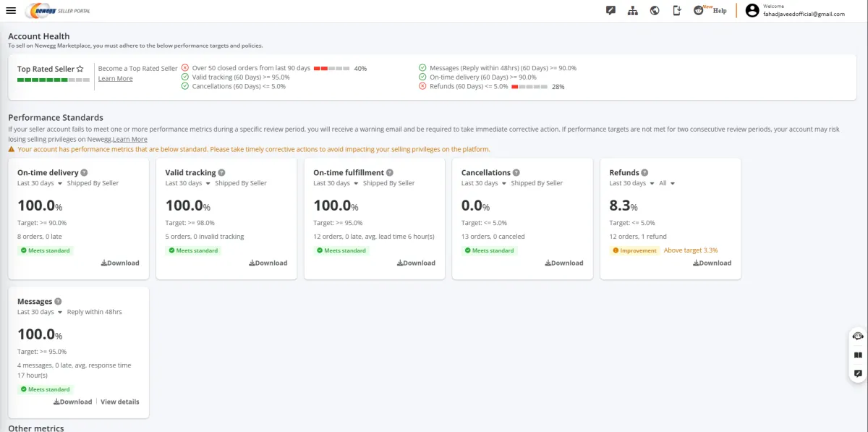
Task: Open the sitemap hierarchy icon
Action: [633, 10]
